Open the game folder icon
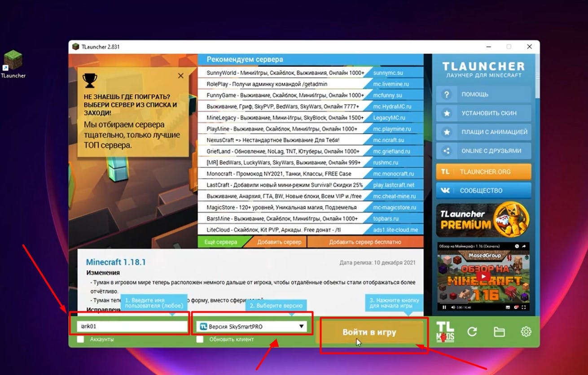This screenshot has width=588, height=375. point(499,331)
